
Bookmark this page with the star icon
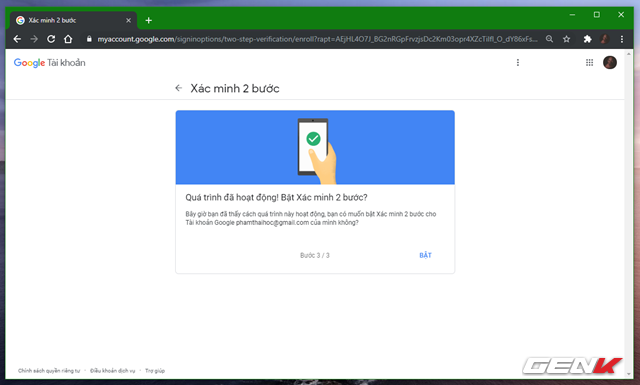(x=567, y=39)
